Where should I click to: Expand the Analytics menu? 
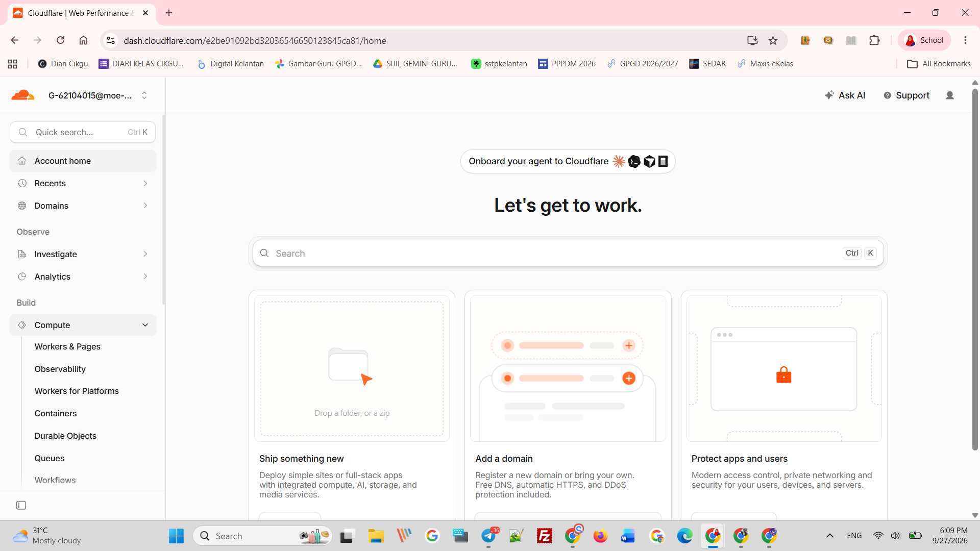[x=83, y=277]
